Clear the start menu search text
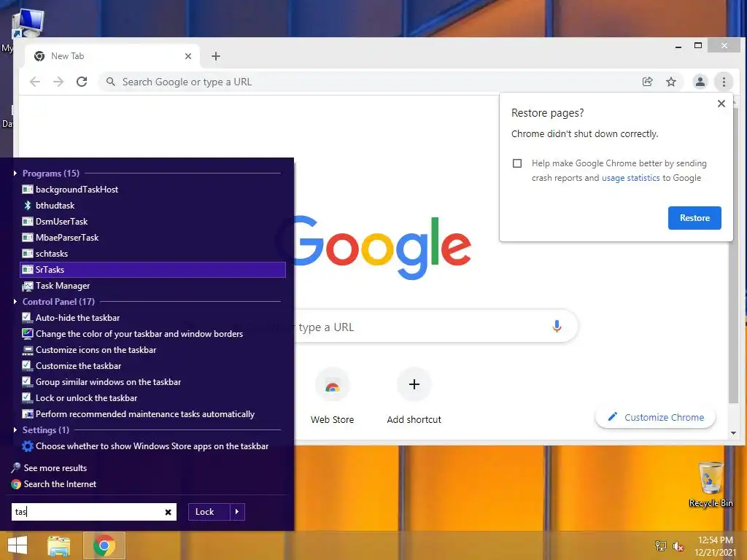Screen dimensions: 747x560 (168, 513)
